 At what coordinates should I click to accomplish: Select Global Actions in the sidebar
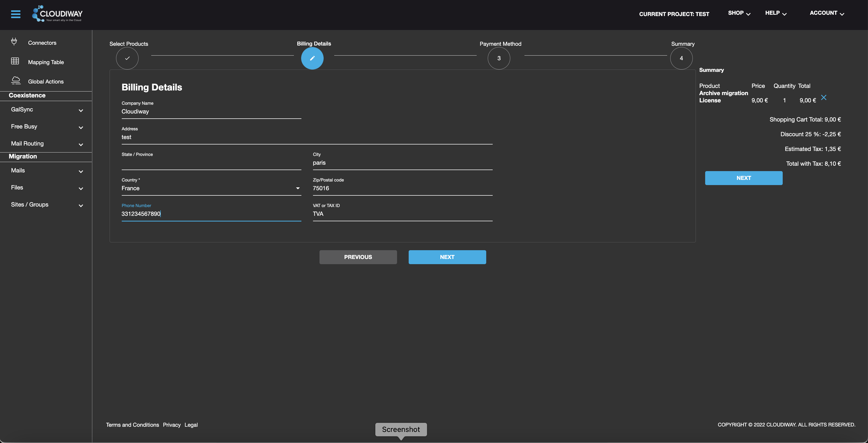(45, 81)
